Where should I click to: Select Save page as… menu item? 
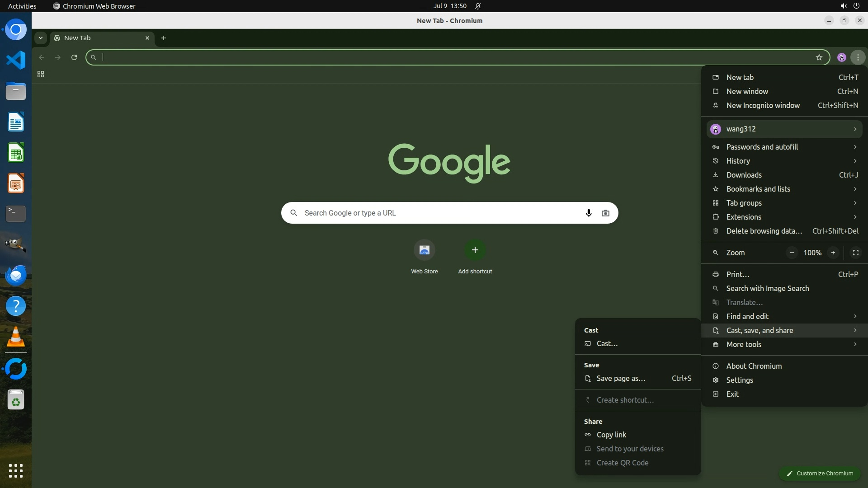pyautogui.click(x=621, y=379)
